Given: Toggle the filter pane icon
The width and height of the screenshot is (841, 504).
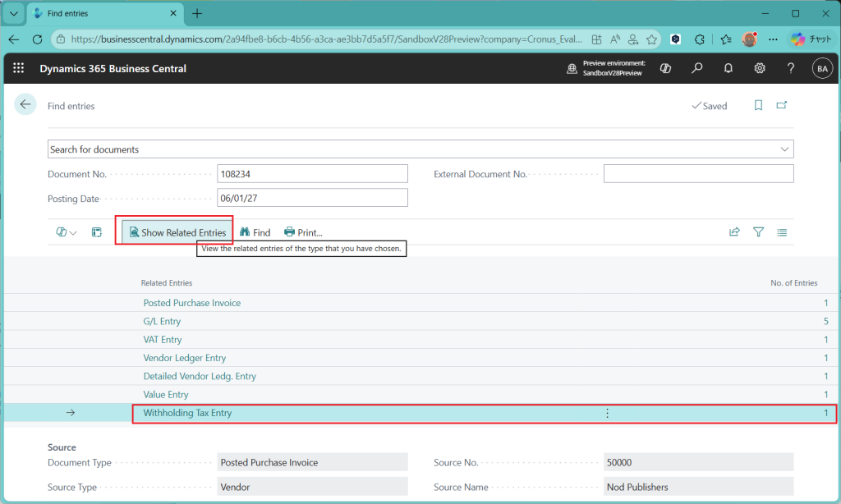Looking at the screenshot, I should [x=758, y=232].
